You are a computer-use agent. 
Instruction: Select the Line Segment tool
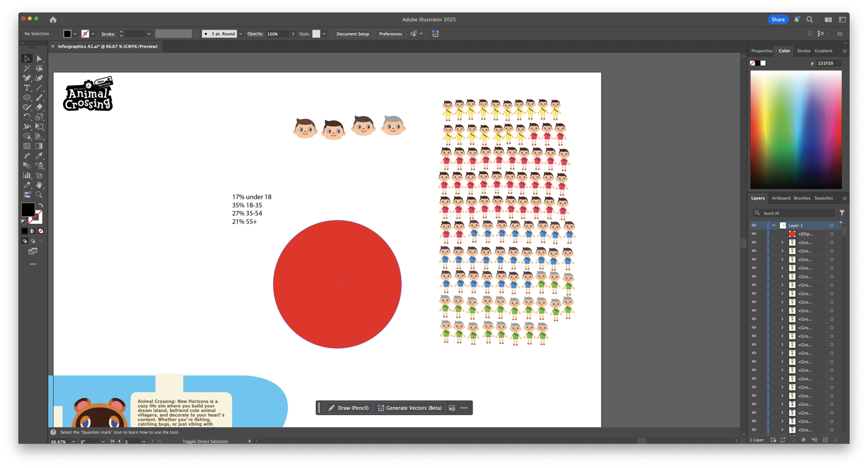[39, 88]
